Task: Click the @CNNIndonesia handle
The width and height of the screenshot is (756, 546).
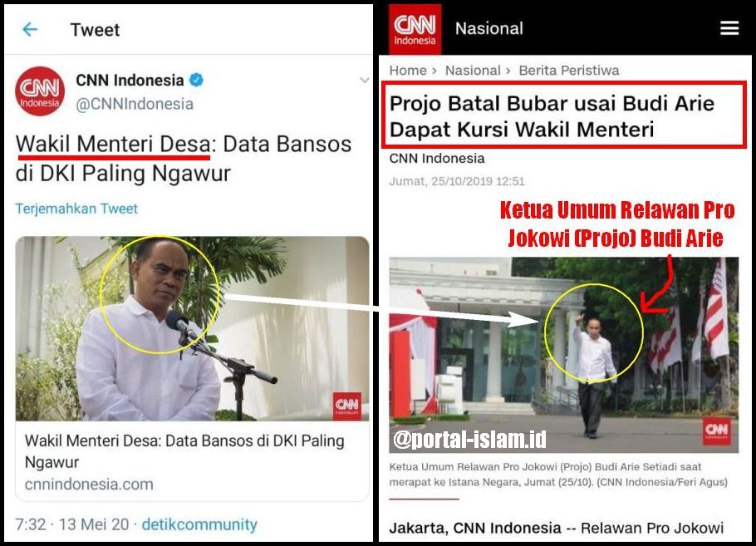Action: [x=135, y=104]
